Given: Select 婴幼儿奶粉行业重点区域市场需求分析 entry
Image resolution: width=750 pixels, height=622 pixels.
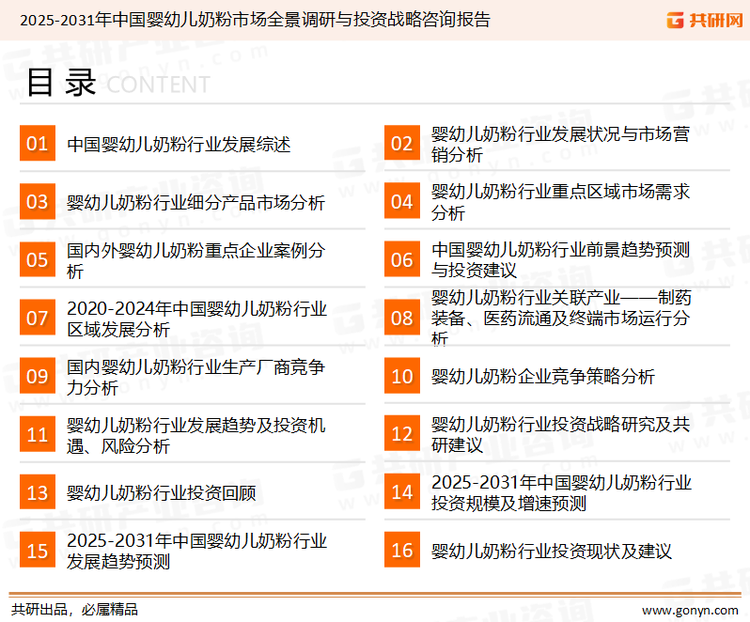Looking at the screenshot, I should tap(560, 202).
